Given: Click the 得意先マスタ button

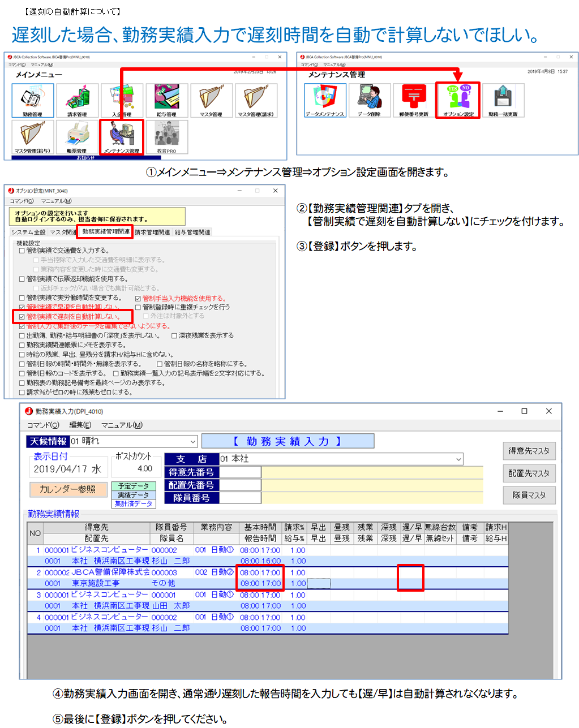Looking at the screenshot, I should 529,451.
